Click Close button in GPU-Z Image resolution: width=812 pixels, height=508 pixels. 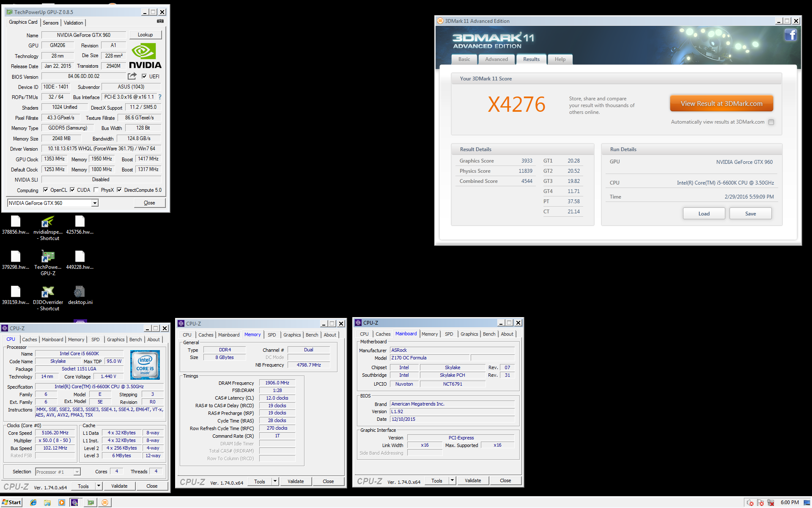tap(149, 203)
